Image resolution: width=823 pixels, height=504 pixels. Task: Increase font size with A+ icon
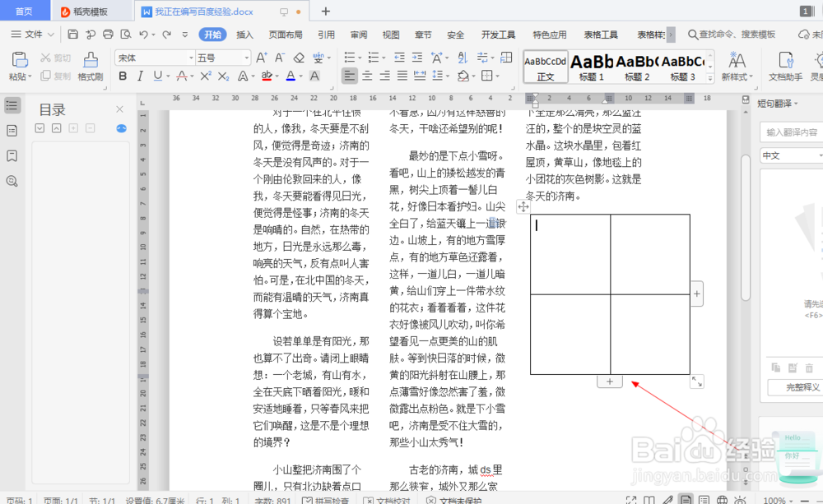[x=261, y=58]
